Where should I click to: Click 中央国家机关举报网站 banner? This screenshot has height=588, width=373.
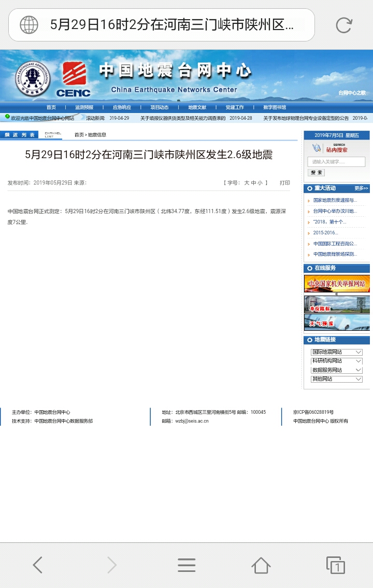click(x=337, y=284)
